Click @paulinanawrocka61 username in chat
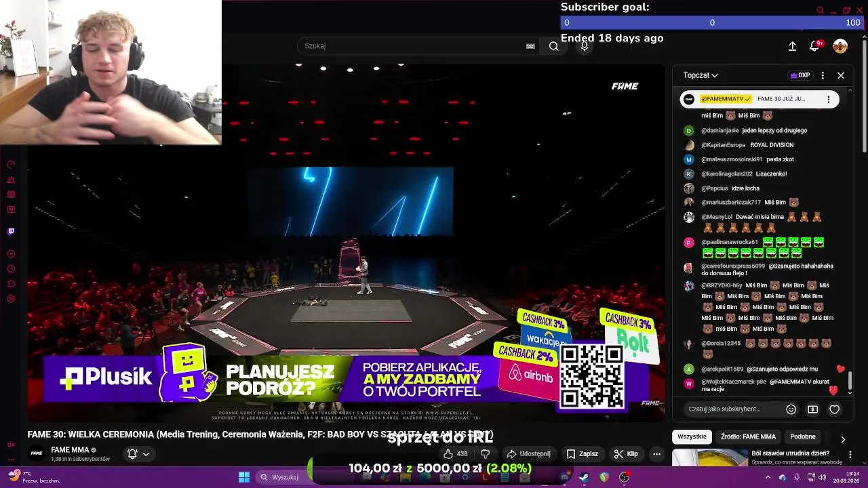Screen dimensions: 868x488 730,242
